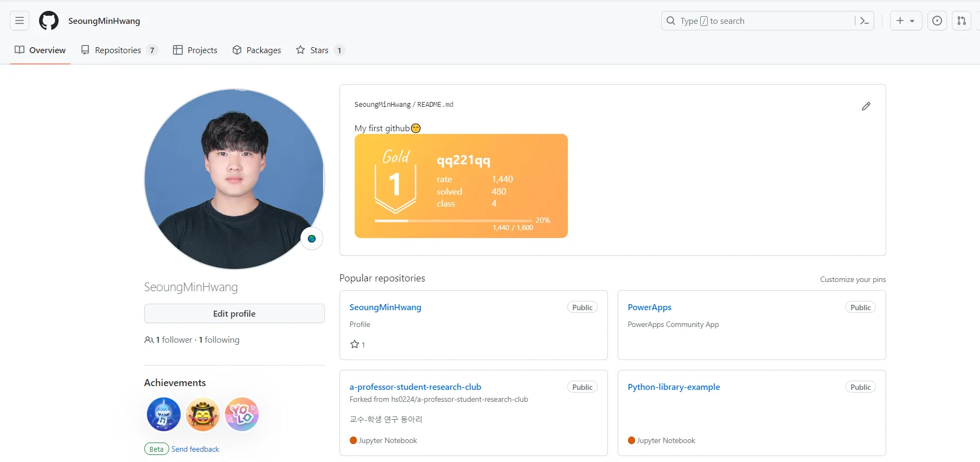
Task: Click the Send feedback link
Action: point(195,449)
